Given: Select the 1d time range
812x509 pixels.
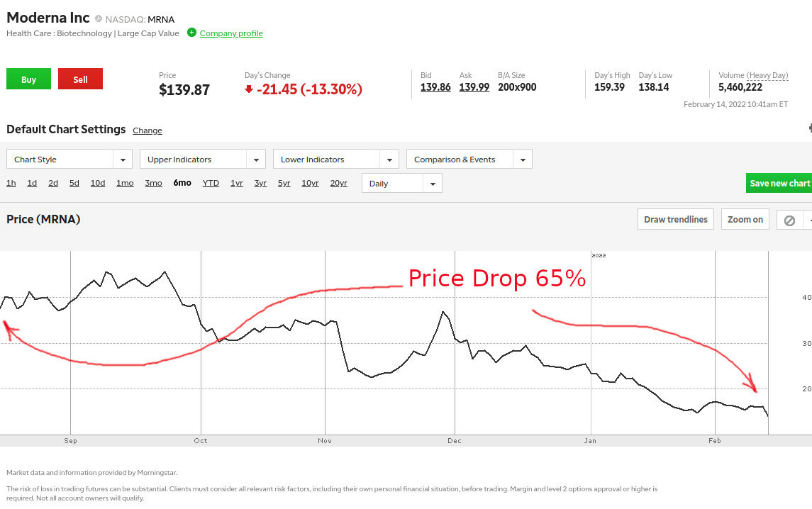Looking at the screenshot, I should (x=32, y=183).
